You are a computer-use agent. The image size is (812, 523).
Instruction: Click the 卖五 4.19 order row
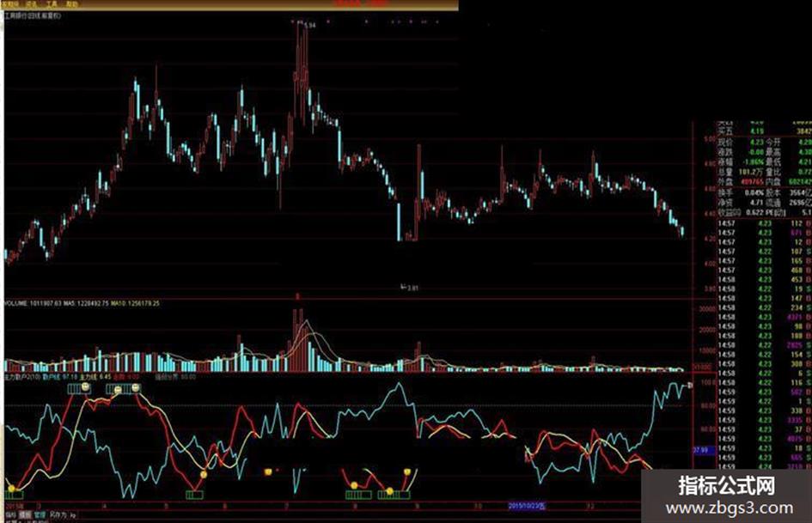(x=765, y=131)
